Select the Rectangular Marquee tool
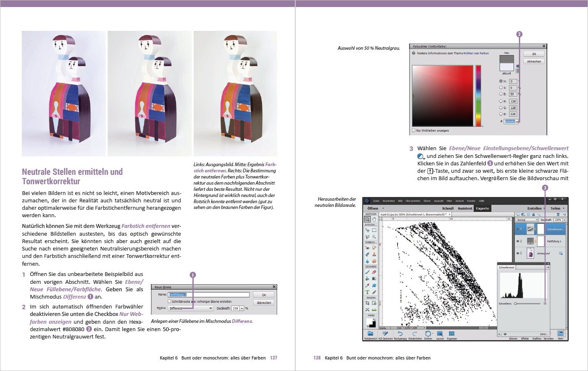 374,230
